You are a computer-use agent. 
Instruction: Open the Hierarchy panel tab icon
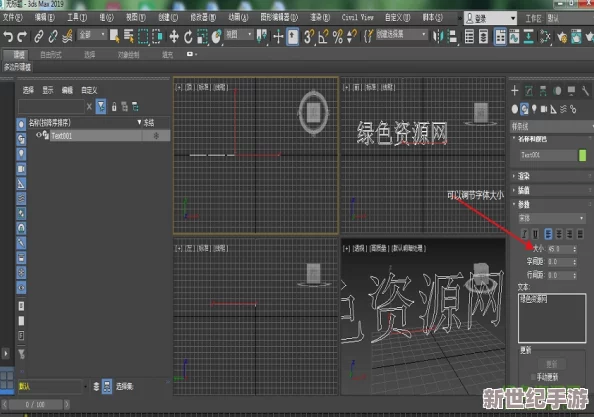coord(543,91)
